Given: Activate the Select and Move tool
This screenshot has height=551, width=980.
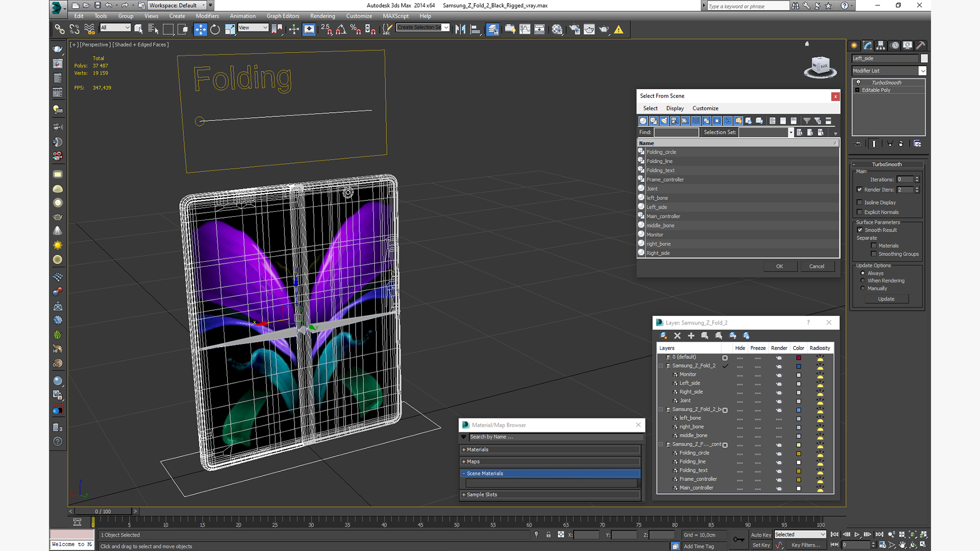Looking at the screenshot, I should click(x=200, y=30).
